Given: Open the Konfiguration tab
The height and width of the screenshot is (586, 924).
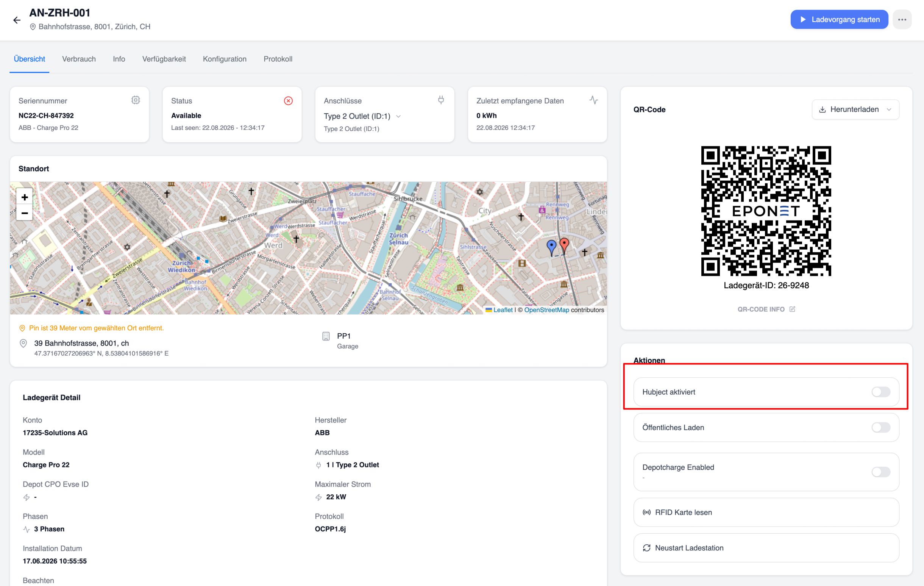Looking at the screenshot, I should (225, 59).
